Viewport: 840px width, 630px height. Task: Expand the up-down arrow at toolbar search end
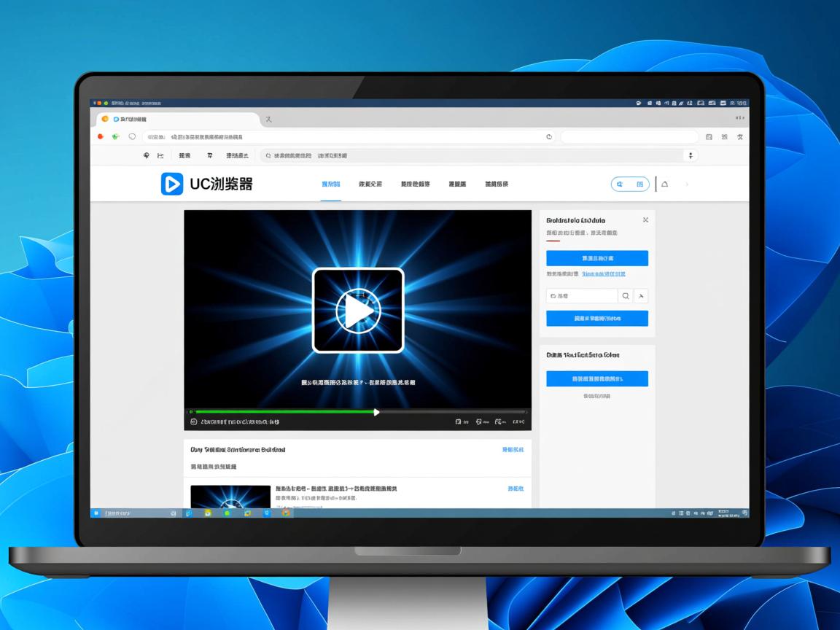[x=690, y=155]
